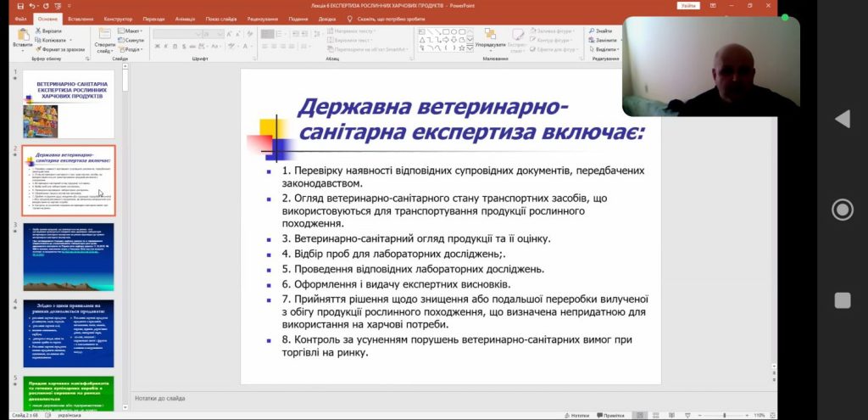Expand the shapes gallery more arrow

469,49
